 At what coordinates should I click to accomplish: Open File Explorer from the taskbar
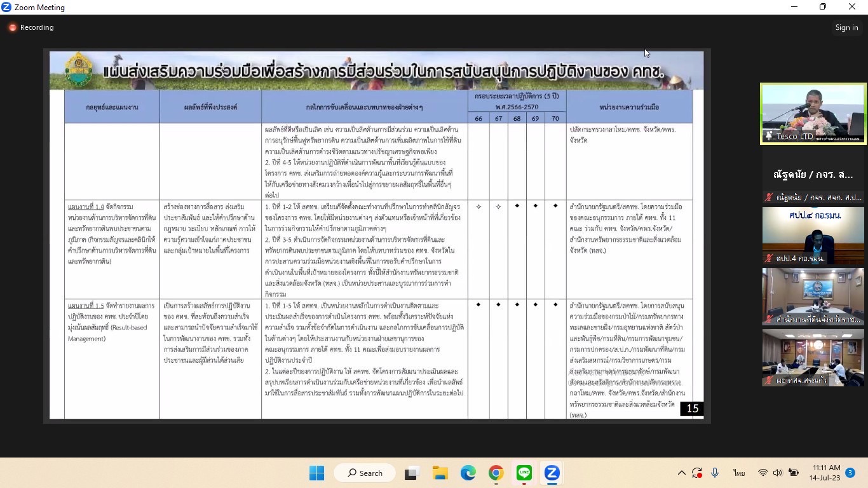[440, 473]
